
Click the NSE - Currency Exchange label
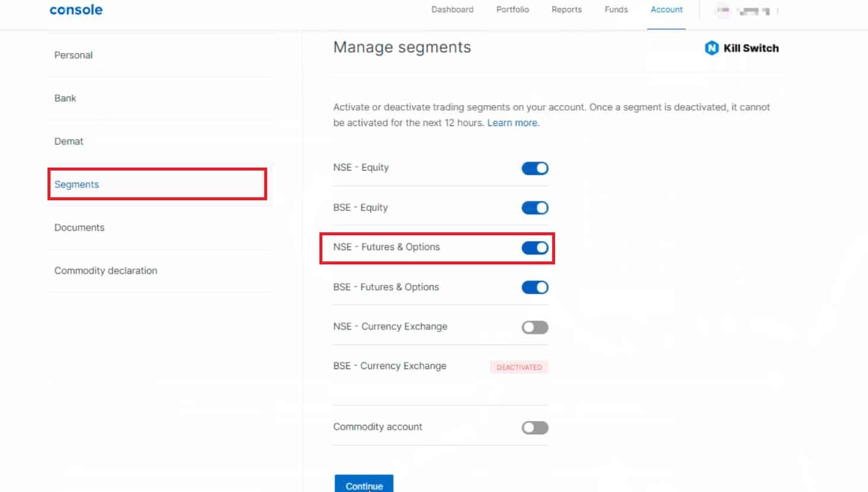[390, 327]
